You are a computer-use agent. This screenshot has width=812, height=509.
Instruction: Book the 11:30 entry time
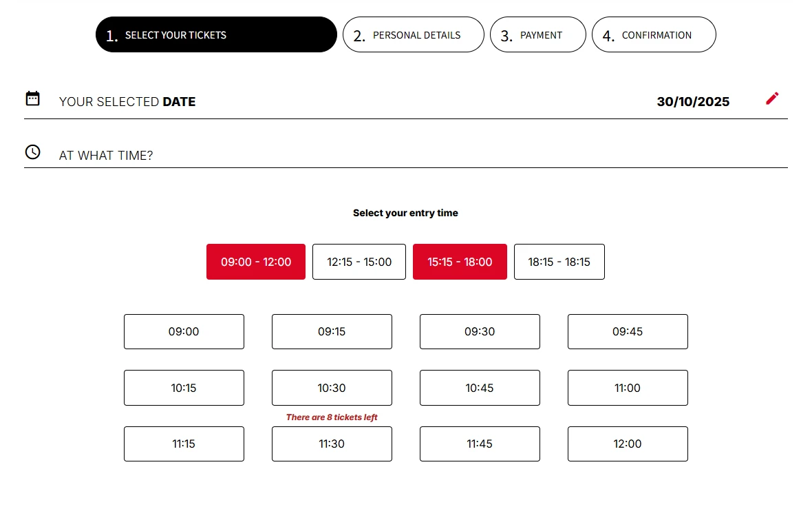coord(332,444)
